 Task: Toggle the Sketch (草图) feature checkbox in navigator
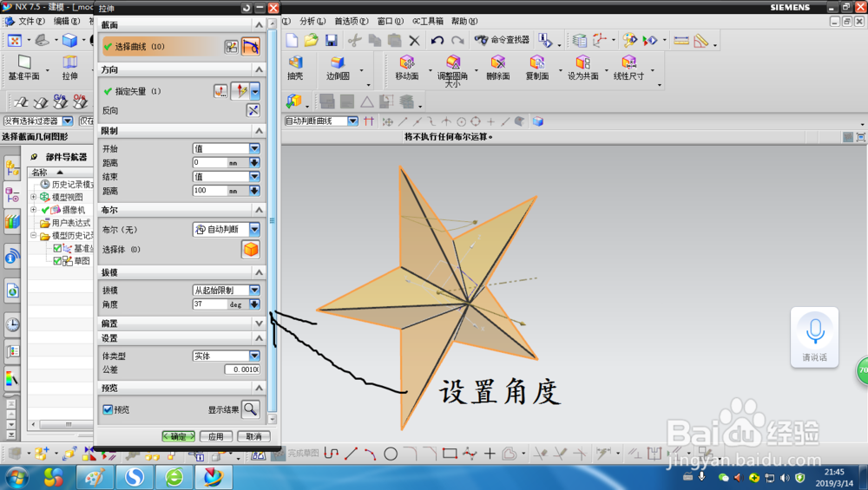(57, 260)
